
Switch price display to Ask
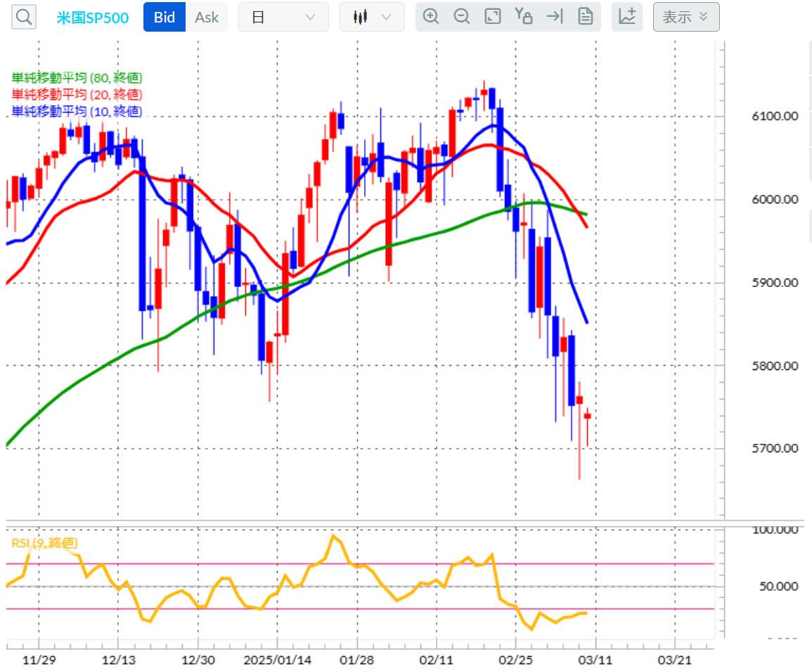pos(207,17)
